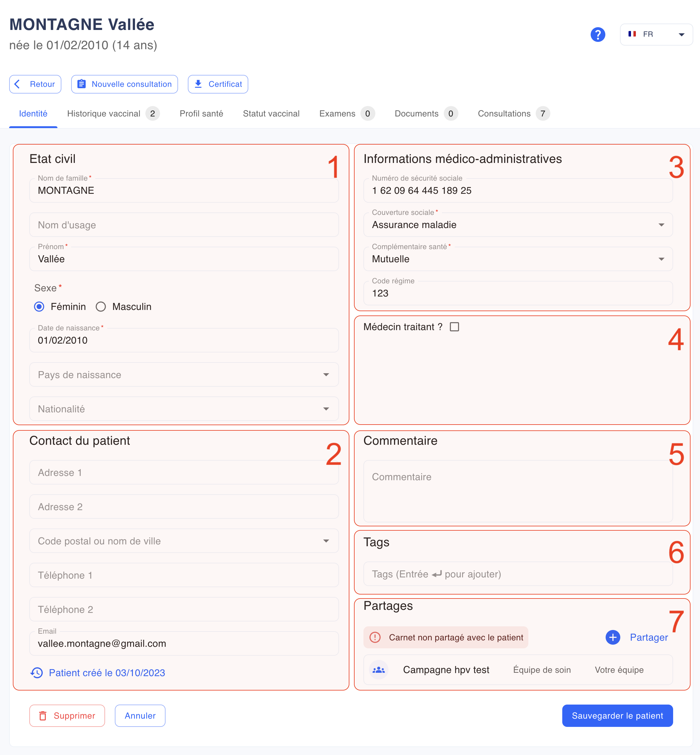Viewport: 700px width, 755px height.
Task: Check the Médecin traitant checkbox
Action: coord(454,327)
